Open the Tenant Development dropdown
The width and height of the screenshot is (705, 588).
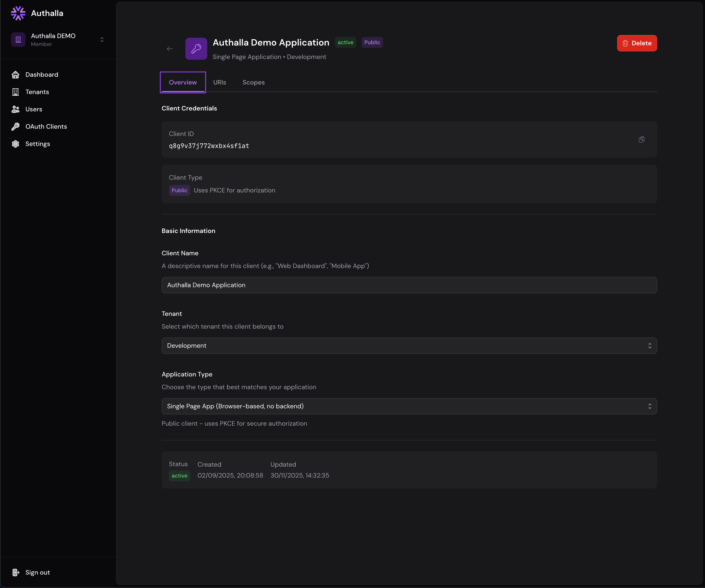409,345
